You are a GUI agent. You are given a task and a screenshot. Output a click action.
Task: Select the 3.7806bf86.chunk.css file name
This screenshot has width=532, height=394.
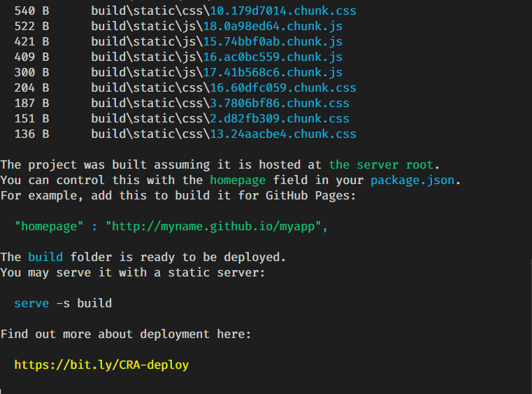pos(280,104)
